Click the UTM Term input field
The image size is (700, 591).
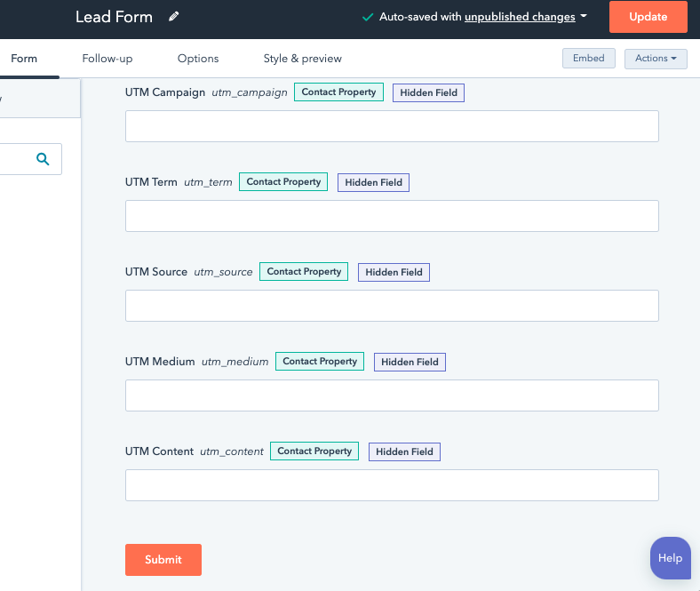coord(392,216)
